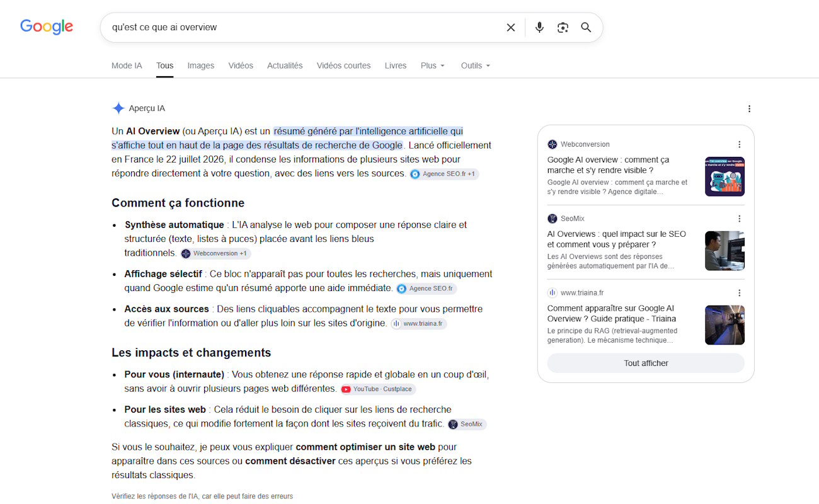The height and width of the screenshot is (504, 819).
Task: Open 'Comment apparaître sur Google AI Overview' guide
Action: (612, 314)
